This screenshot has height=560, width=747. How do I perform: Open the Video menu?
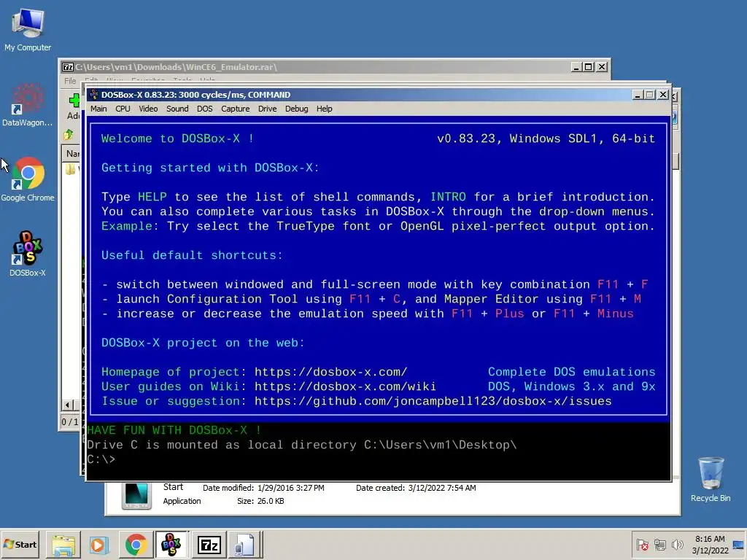(x=148, y=109)
